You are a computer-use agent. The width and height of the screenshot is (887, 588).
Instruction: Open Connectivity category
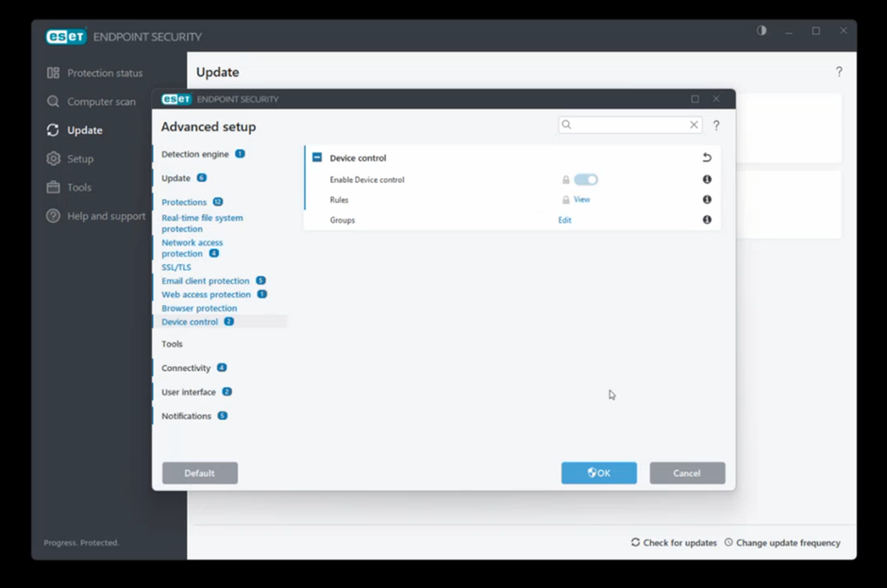pyautogui.click(x=186, y=368)
